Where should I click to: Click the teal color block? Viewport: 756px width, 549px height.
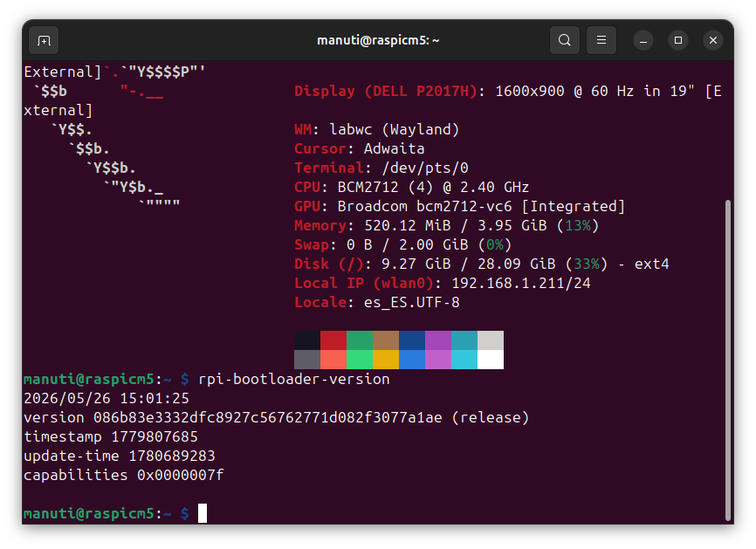click(x=464, y=340)
